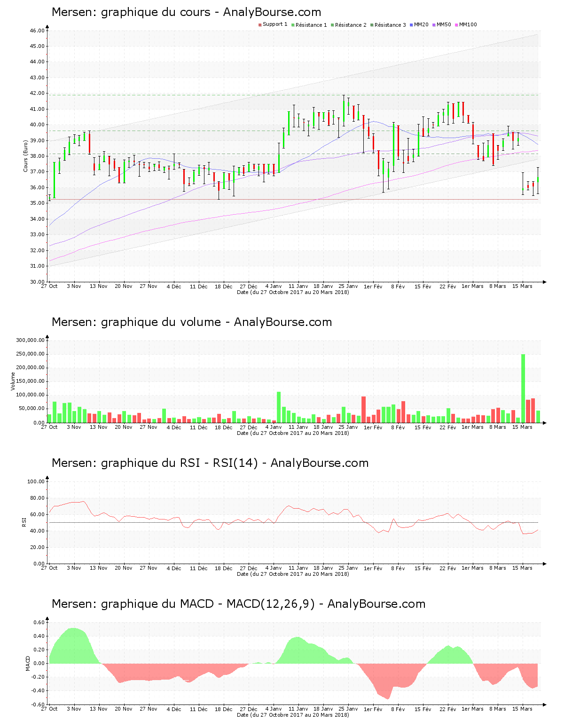The height and width of the screenshot is (728, 564).
Task: Select 'Résistance 2' legend label
Action: (x=351, y=25)
